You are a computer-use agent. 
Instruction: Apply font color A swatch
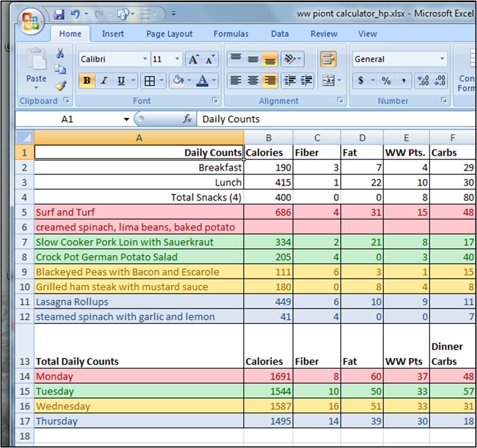coord(202,80)
